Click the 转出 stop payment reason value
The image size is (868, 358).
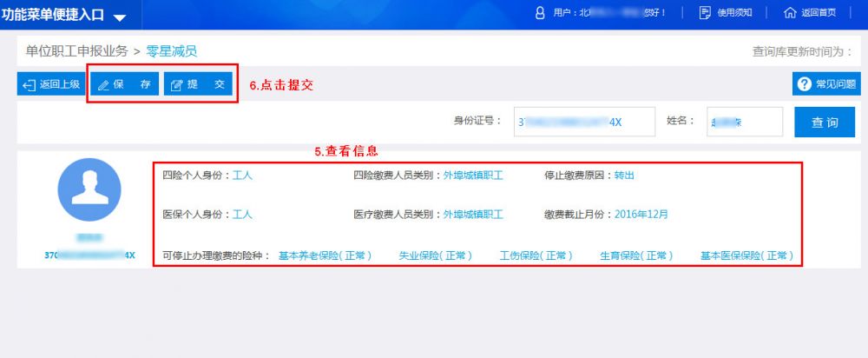pos(624,175)
